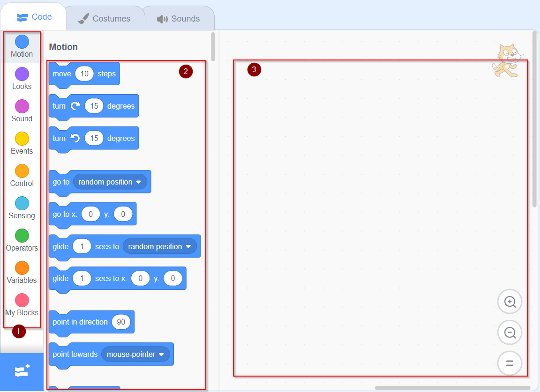Switch to the Sounds tab
This screenshot has height=392, width=540.
179,18
